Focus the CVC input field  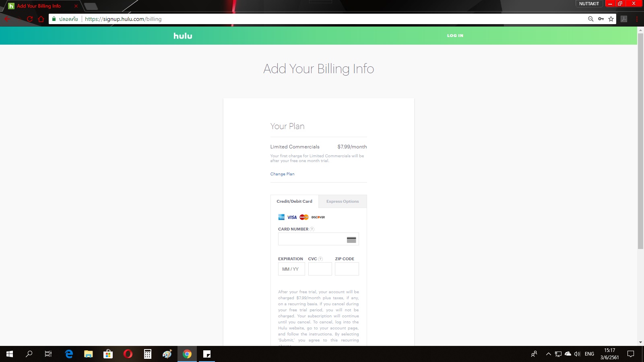coord(320,269)
